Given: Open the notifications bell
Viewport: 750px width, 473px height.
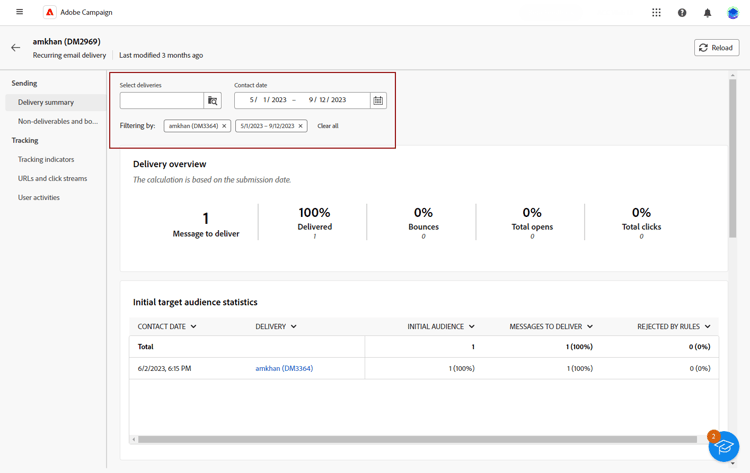Looking at the screenshot, I should 707,13.
